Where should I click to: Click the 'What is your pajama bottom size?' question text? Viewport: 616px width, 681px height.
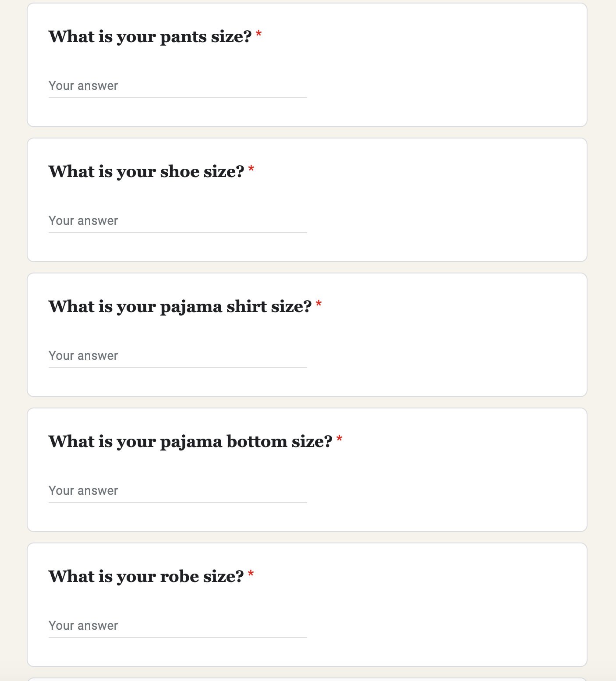coord(191,442)
